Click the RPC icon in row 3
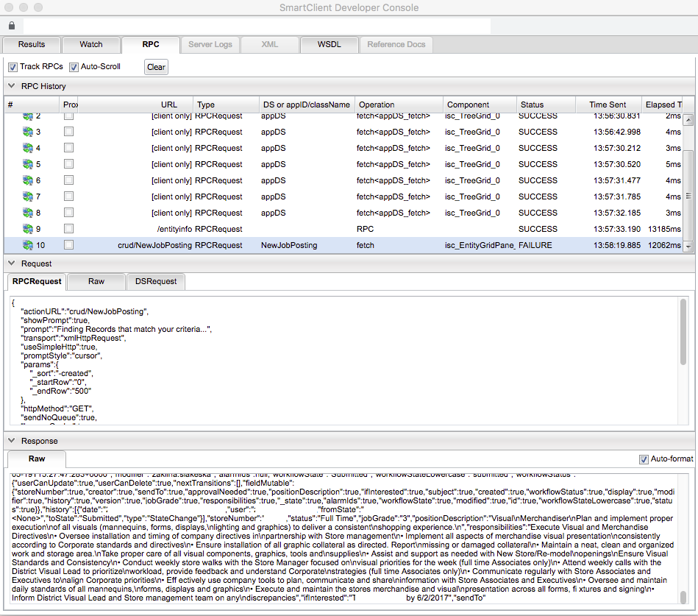The height and width of the screenshot is (616, 698). click(28, 132)
